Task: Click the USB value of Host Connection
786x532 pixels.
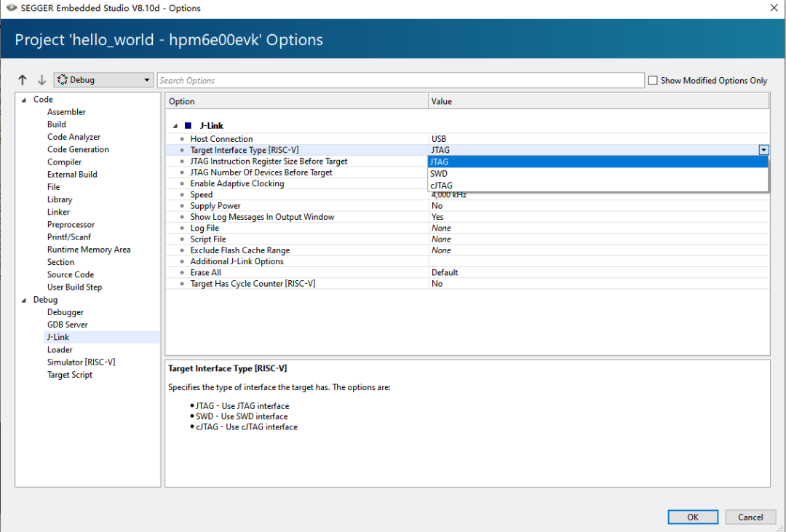Action: (439, 139)
